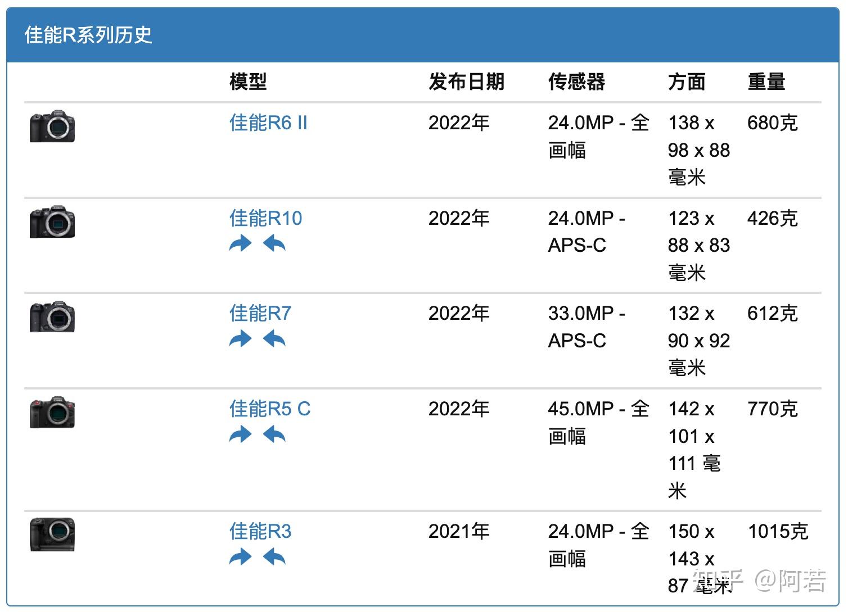The height and width of the screenshot is (616, 848).
Task: Select the 2022年 date in 佳能R6 II row
Action: tap(459, 123)
